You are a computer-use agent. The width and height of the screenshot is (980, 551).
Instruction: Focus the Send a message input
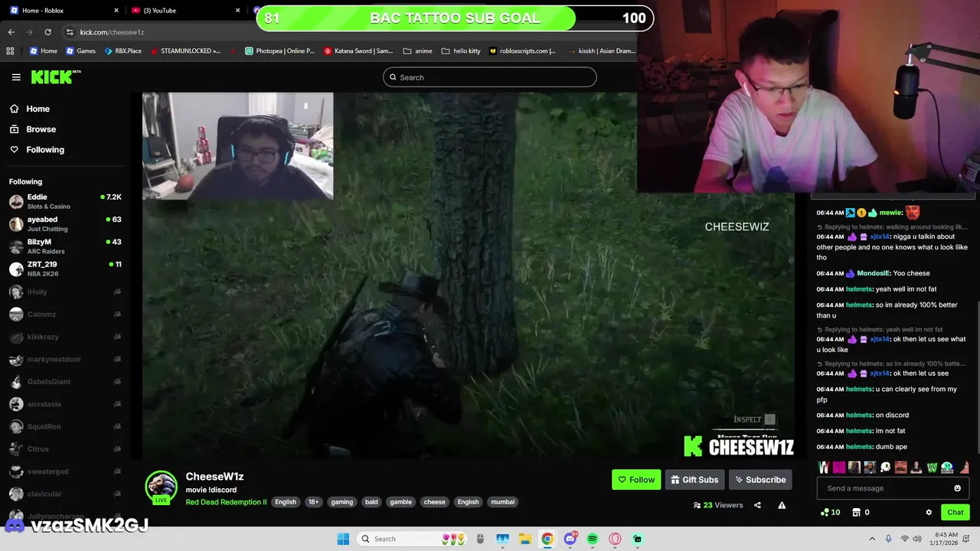[x=893, y=488]
